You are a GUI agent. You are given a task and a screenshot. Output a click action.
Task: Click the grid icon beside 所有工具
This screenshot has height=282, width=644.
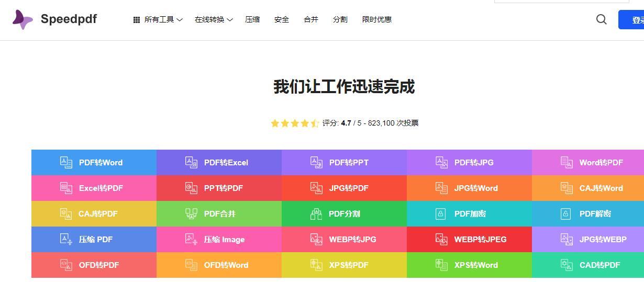137,20
